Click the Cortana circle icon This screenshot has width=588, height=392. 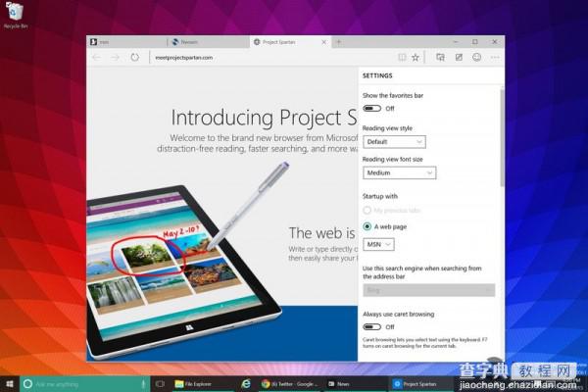click(27, 384)
